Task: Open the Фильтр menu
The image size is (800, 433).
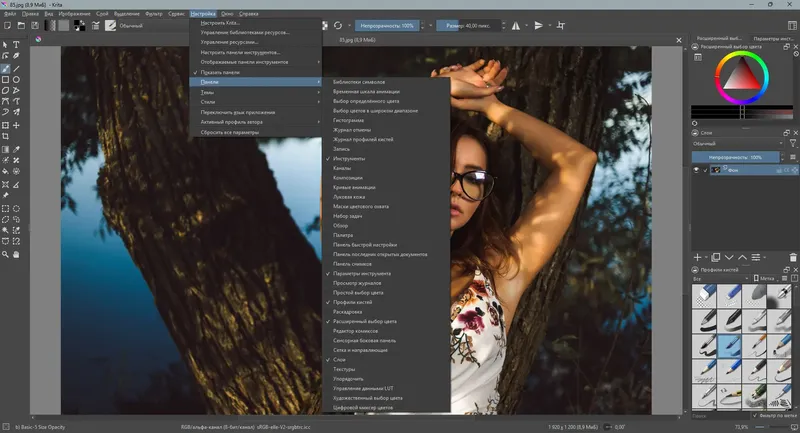Action: point(153,14)
